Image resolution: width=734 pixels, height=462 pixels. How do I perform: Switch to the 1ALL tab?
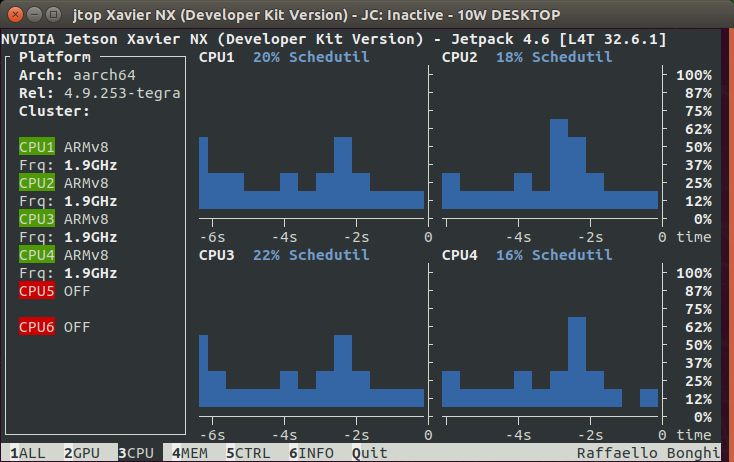click(28, 453)
